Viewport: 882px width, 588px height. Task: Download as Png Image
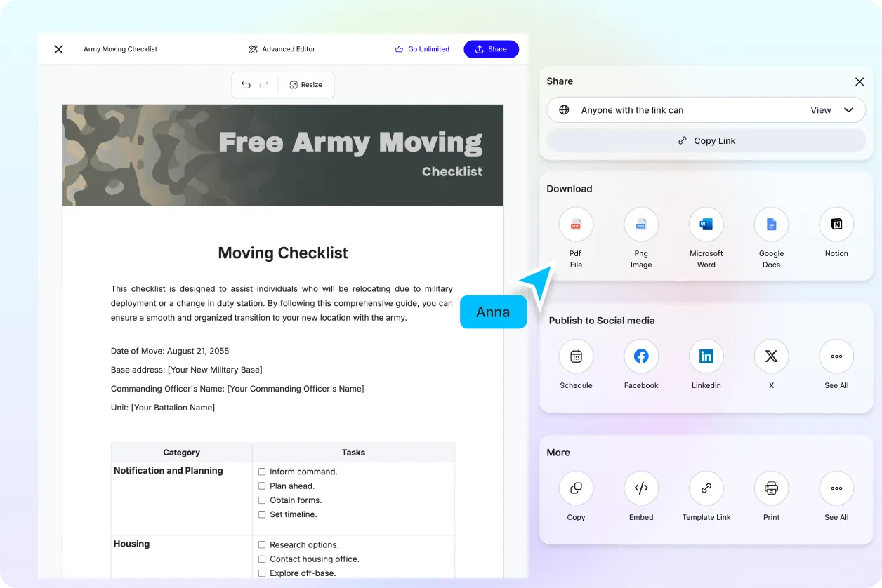(641, 225)
